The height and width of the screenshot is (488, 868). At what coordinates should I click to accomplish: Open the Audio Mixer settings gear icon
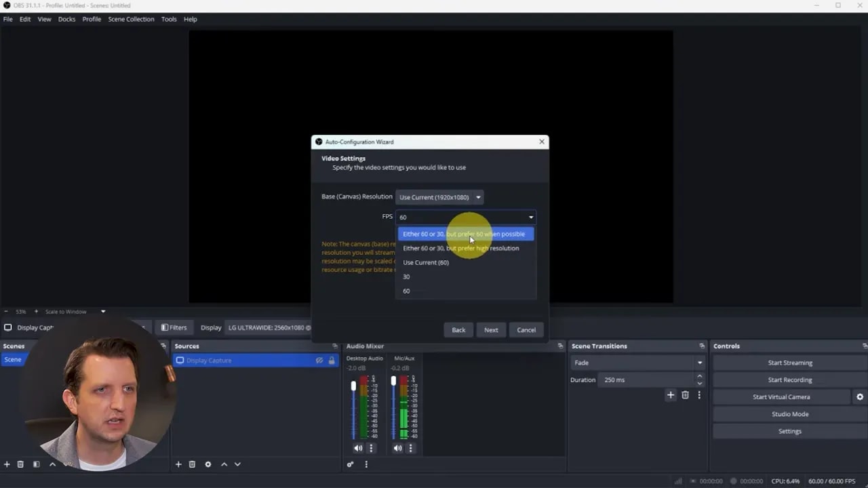coord(351,464)
